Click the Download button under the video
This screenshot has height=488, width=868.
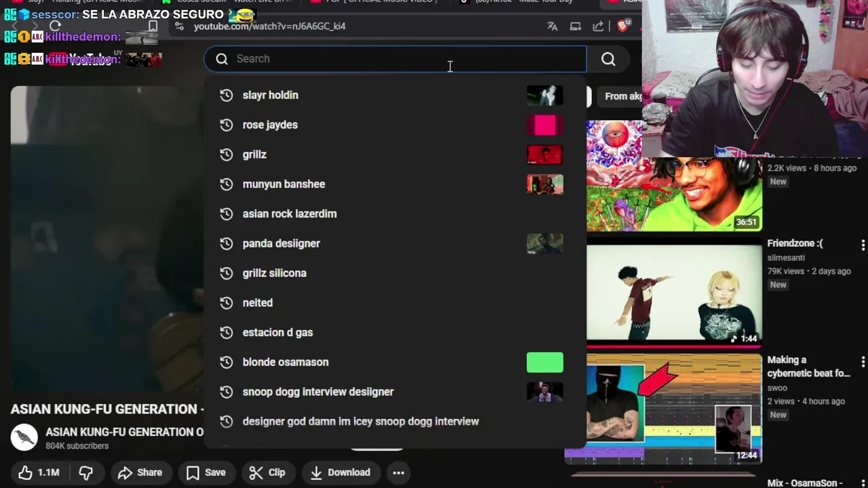(340, 472)
